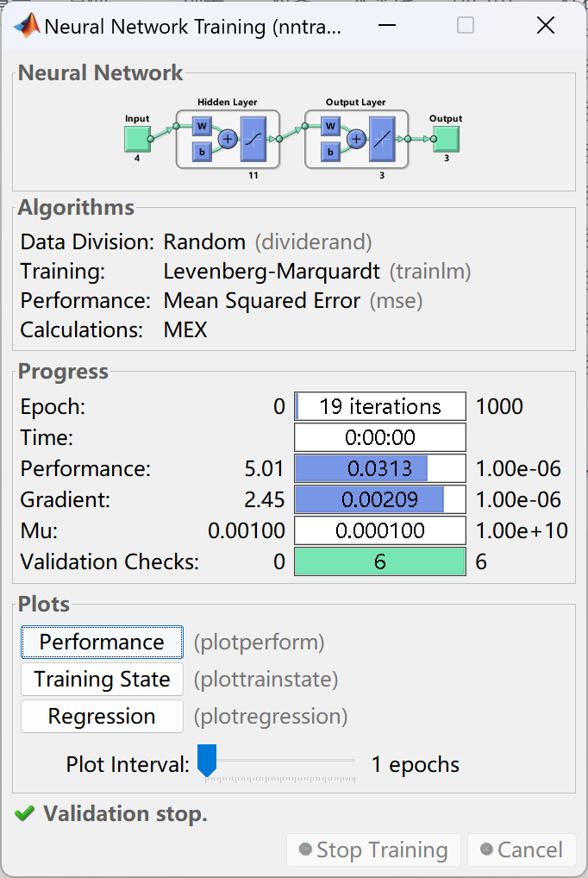This screenshot has width=588, height=878.
Task: Click the MATLAB logo in title bar
Action: coord(27,25)
